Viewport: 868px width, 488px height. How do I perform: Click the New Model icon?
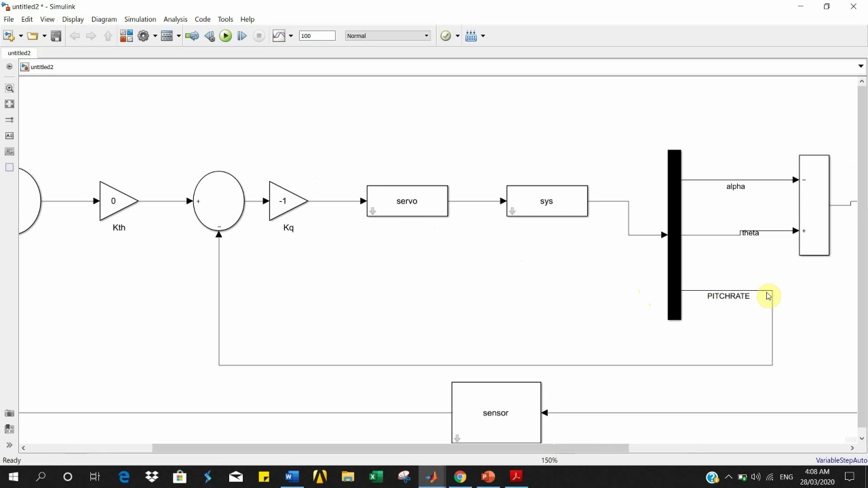coord(9,36)
